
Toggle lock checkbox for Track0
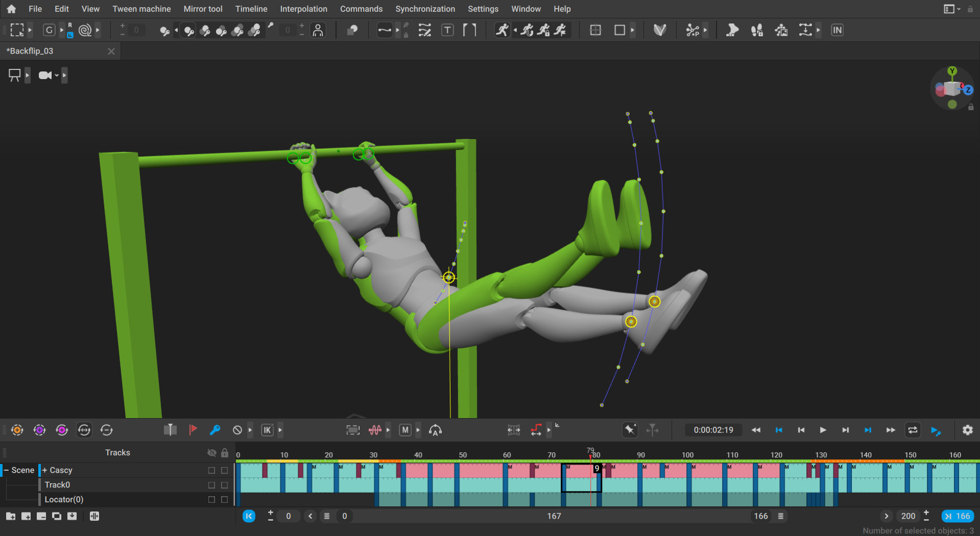point(224,485)
